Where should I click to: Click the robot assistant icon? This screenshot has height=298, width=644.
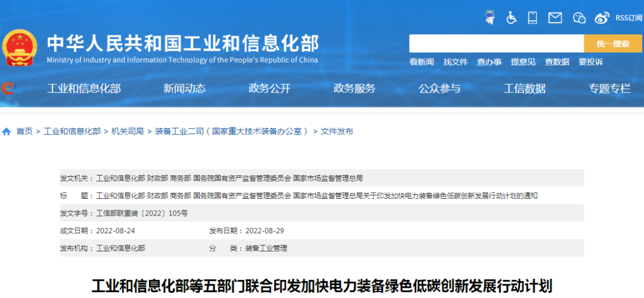(x=490, y=17)
